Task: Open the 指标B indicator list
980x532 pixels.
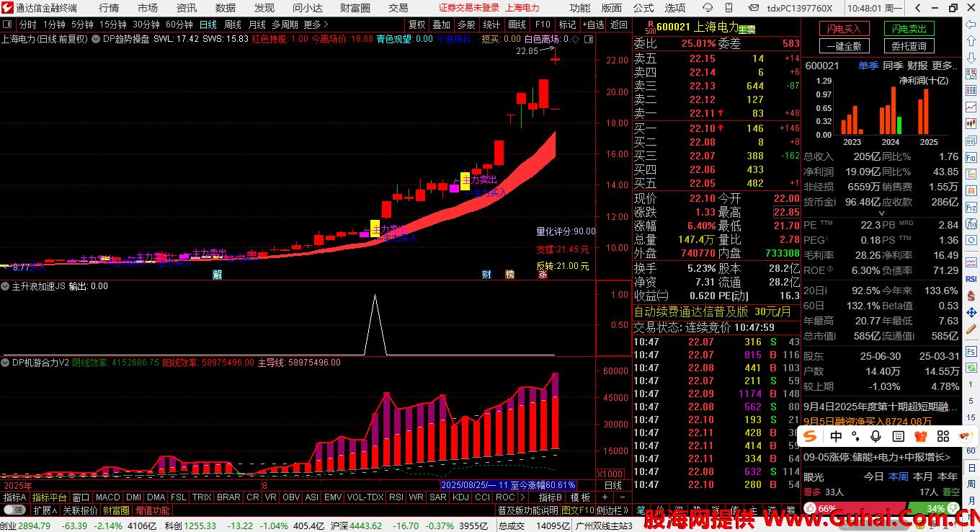Action: tap(552, 497)
